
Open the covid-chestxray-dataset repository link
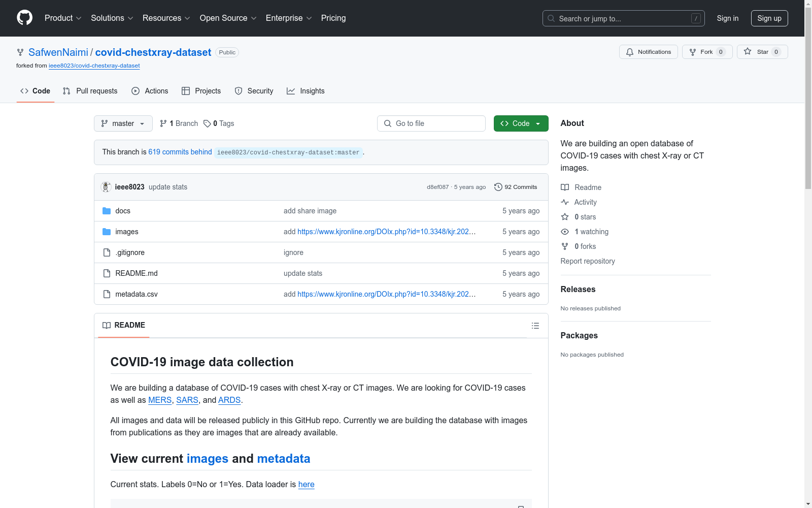click(153, 52)
